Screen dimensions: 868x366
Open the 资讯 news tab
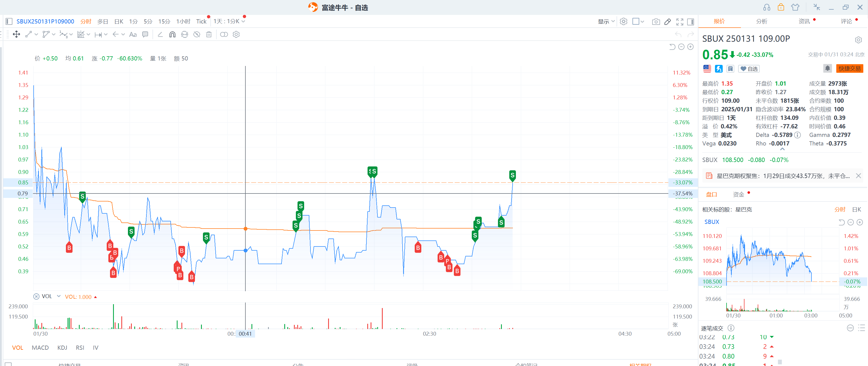click(x=804, y=21)
